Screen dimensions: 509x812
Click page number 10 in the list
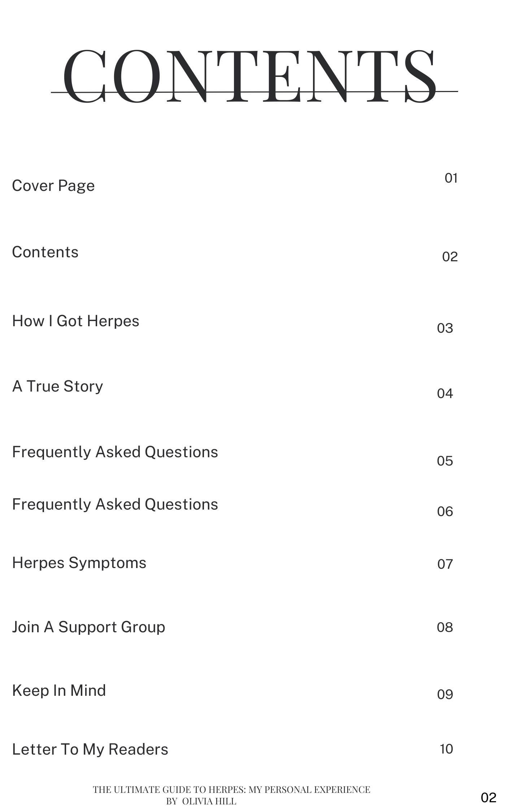coord(446,749)
